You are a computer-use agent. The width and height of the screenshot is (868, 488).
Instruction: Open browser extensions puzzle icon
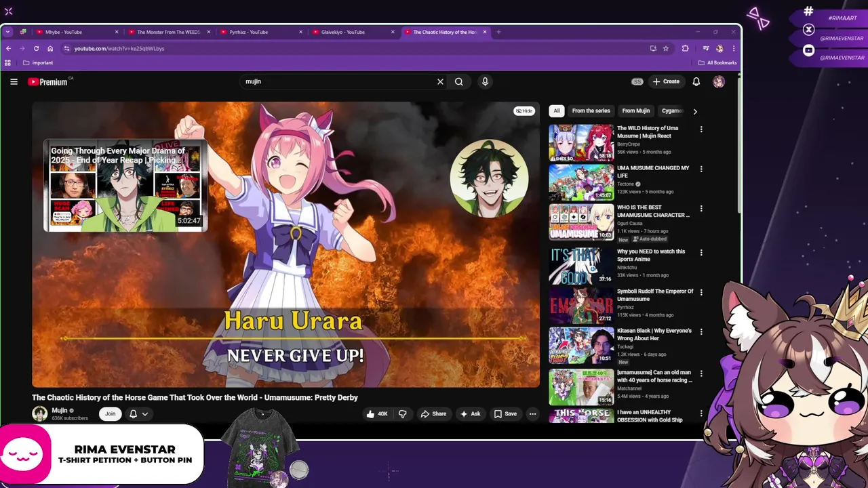(x=685, y=48)
